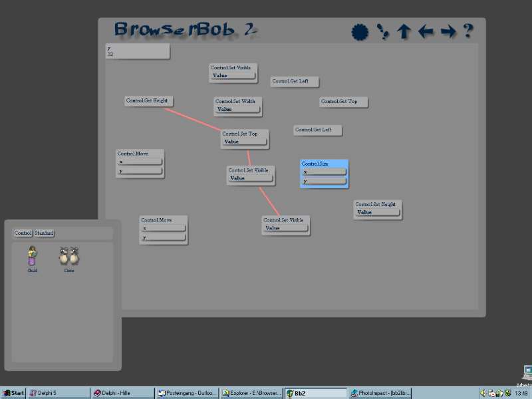Click the round cog icon in BrowserBob toolbar

pos(360,32)
